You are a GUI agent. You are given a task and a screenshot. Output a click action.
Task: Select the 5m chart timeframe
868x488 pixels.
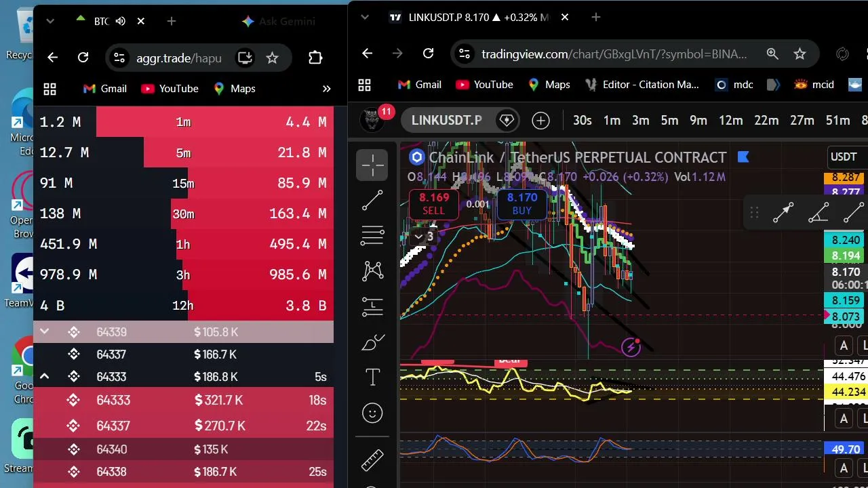coord(669,121)
